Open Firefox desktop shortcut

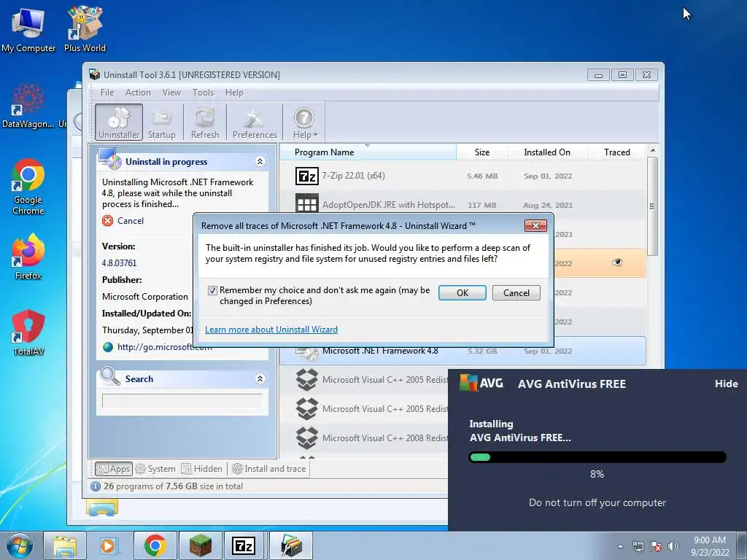[x=28, y=257]
